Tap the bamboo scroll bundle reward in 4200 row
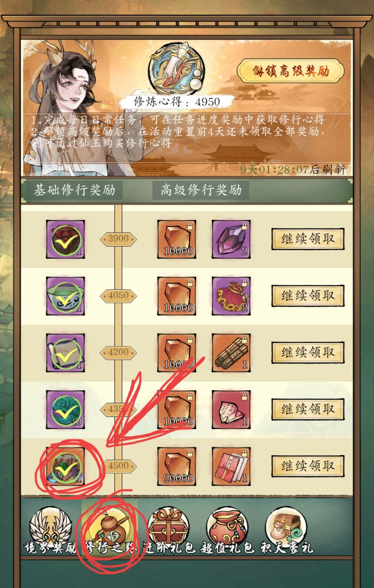This screenshot has width=374, height=588. click(231, 353)
